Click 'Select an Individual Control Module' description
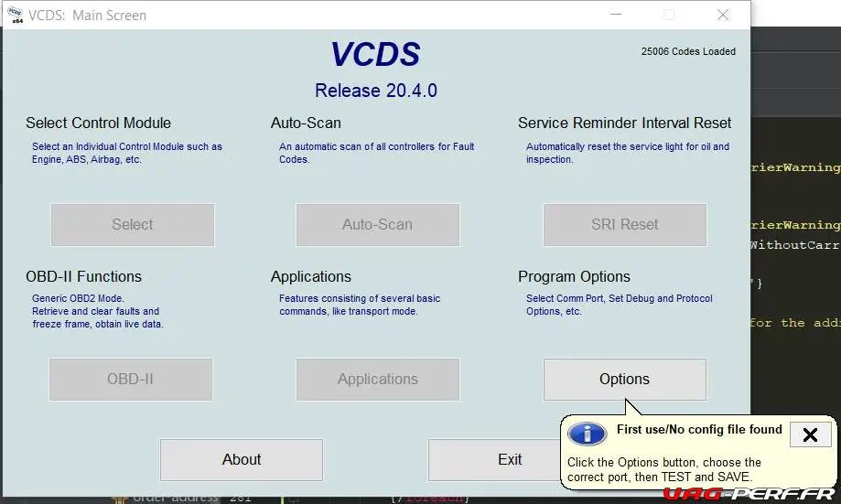 [x=126, y=153]
